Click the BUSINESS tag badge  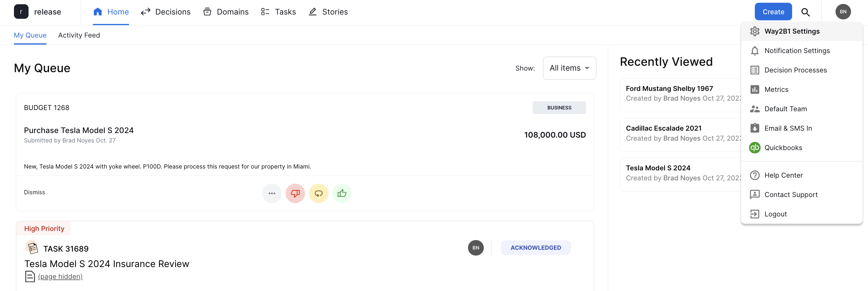(559, 108)
